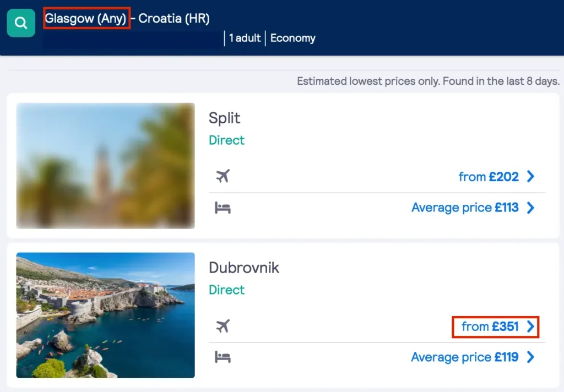Viewport: 564px width, 392px height.
Task: Click Average price £113 for Split hotels
Action: (x=466, y=208)
